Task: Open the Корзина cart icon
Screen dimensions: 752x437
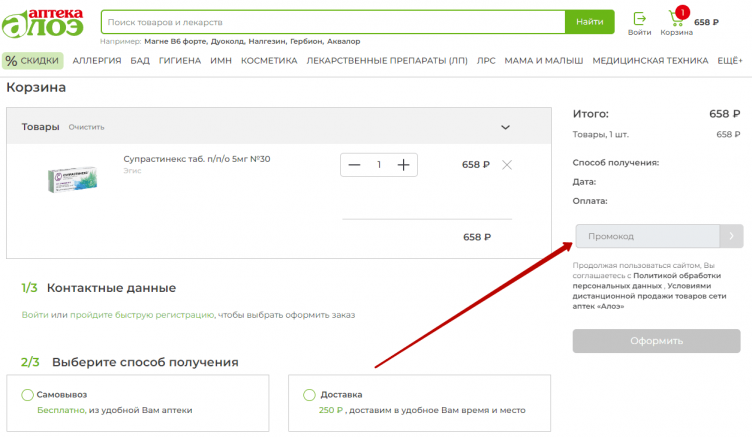Action: coord(676,19)
